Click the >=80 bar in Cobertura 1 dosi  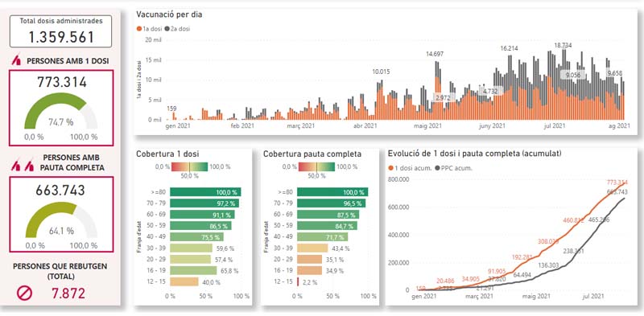pos(205,192)
